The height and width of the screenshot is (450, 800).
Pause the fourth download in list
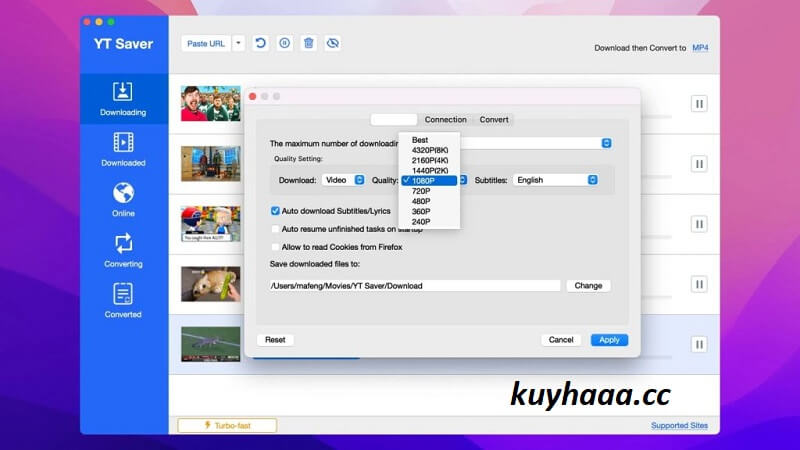tap(699, 284)
